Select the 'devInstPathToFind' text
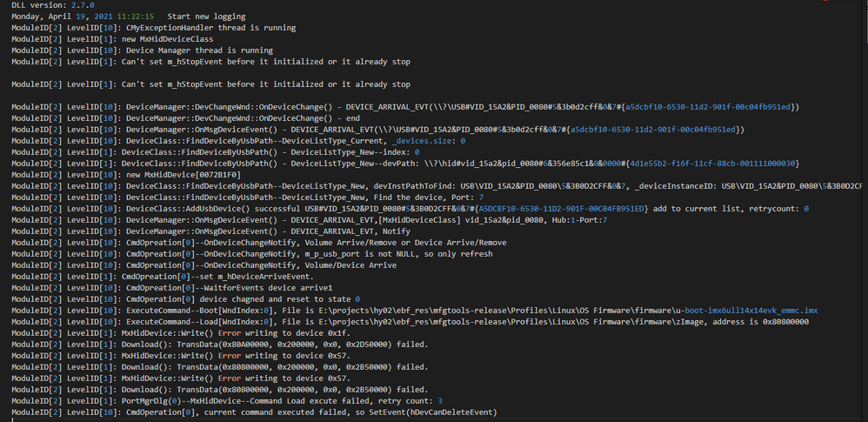Viewport: 868px width, 422px height. pyautogui.click(x=415, y=186)
